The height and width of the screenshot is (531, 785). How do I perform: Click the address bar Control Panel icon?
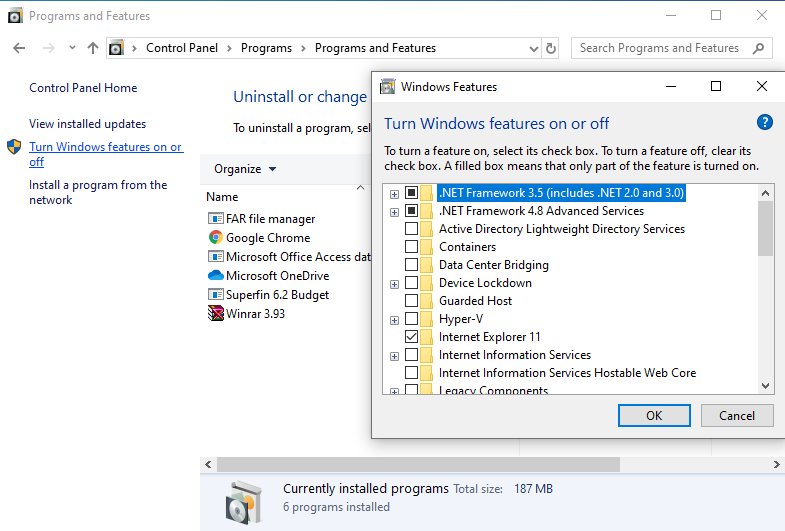[116, 48]
